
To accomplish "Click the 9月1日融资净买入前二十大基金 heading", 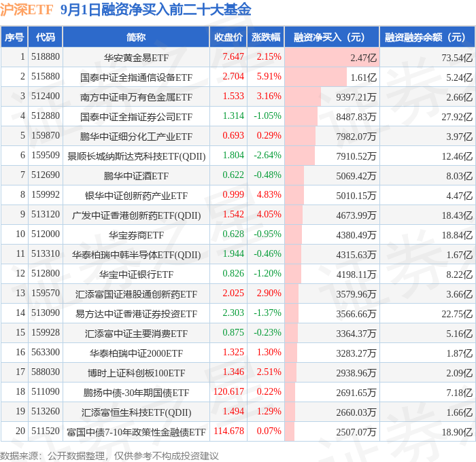I will click(x=156, y=10).
